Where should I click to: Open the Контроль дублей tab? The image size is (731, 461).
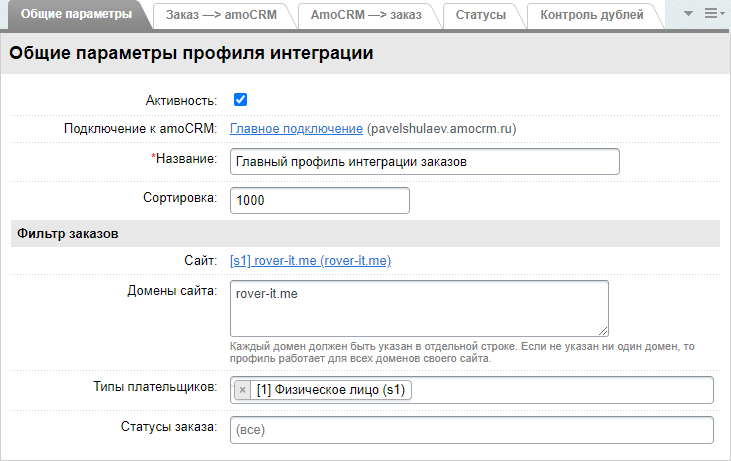point(592,15)
